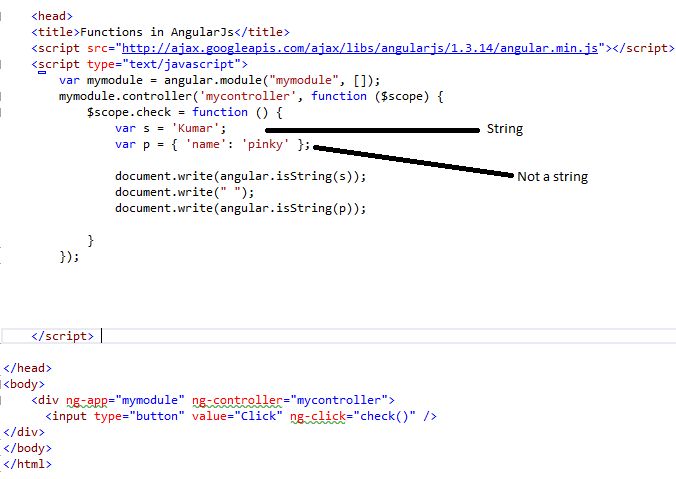
Task: Click the closing </script> tag
Action: pos(63,336)
